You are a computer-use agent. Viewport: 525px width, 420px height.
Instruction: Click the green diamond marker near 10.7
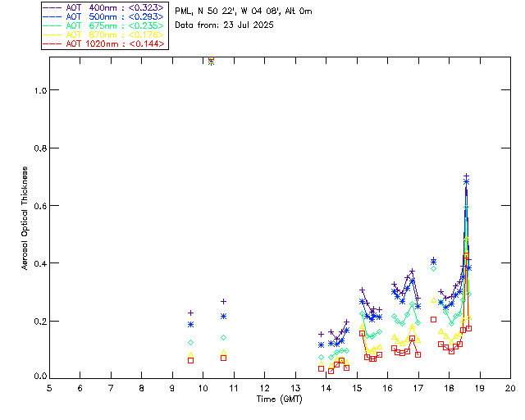pos(223,338)
